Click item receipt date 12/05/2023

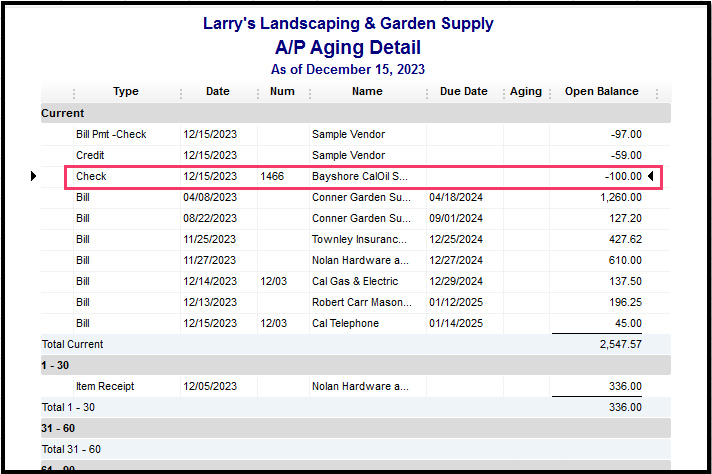click(x=210, y=386)
